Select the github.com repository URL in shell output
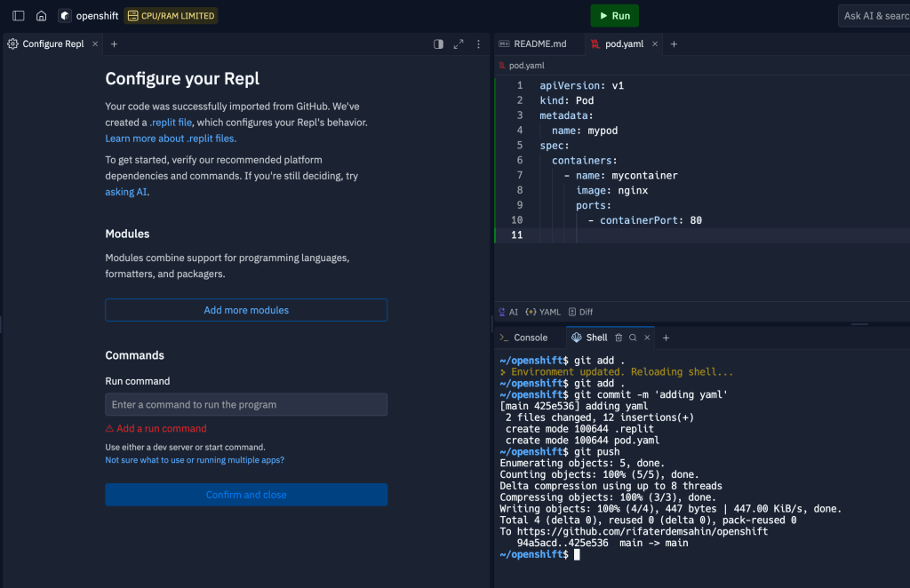The image size is (910, 588). pyautogui.click(x=643, y=531)
